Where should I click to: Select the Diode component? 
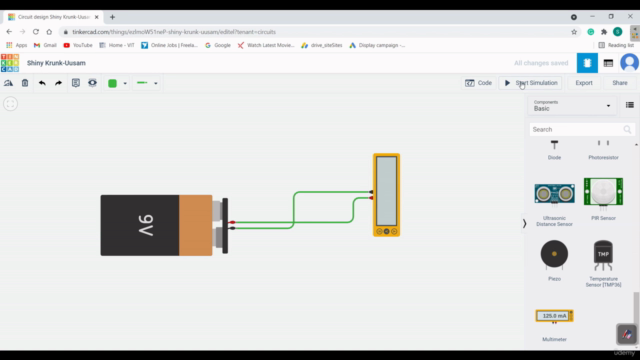coord(554,150)
